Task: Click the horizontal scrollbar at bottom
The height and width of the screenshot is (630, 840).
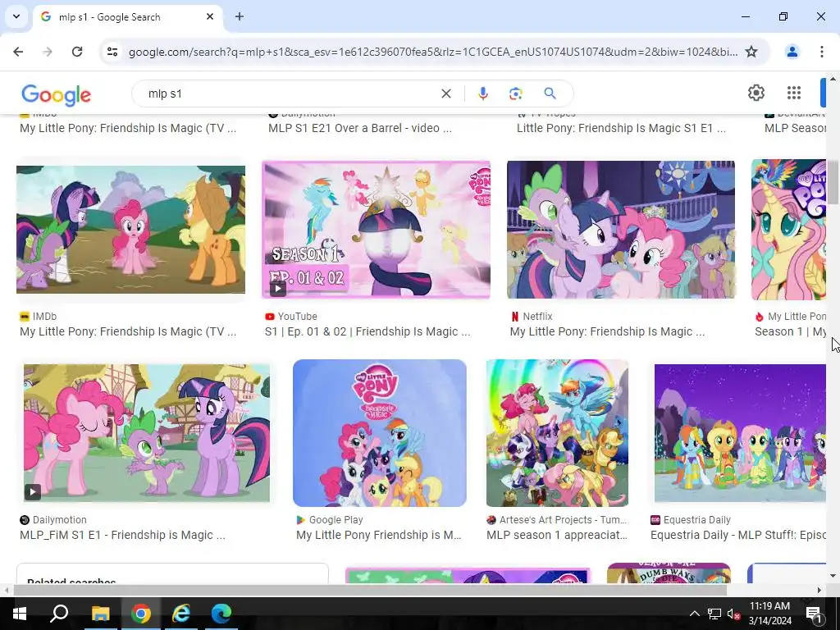Action: [x=370, y=591]
